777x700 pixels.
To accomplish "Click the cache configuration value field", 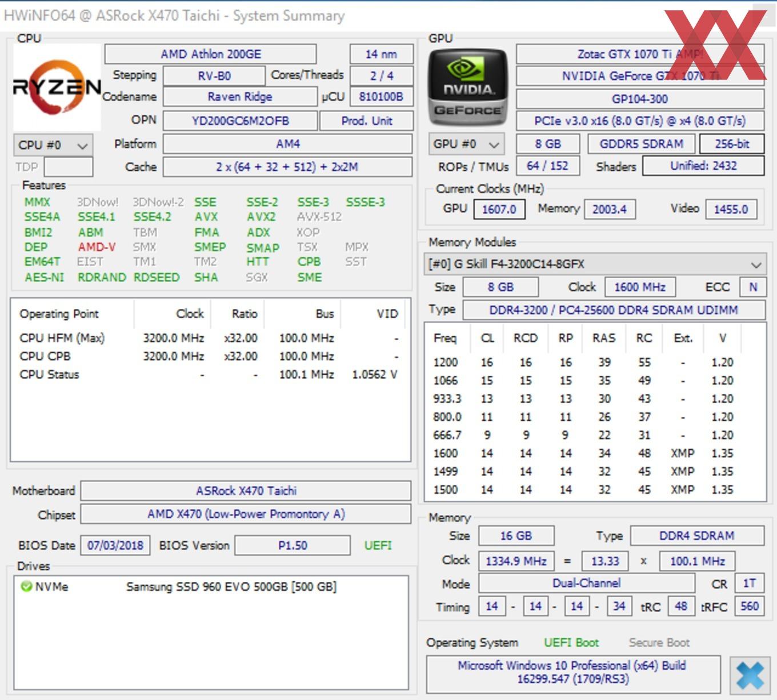I will pyautogui.click(x=288, y=167).
